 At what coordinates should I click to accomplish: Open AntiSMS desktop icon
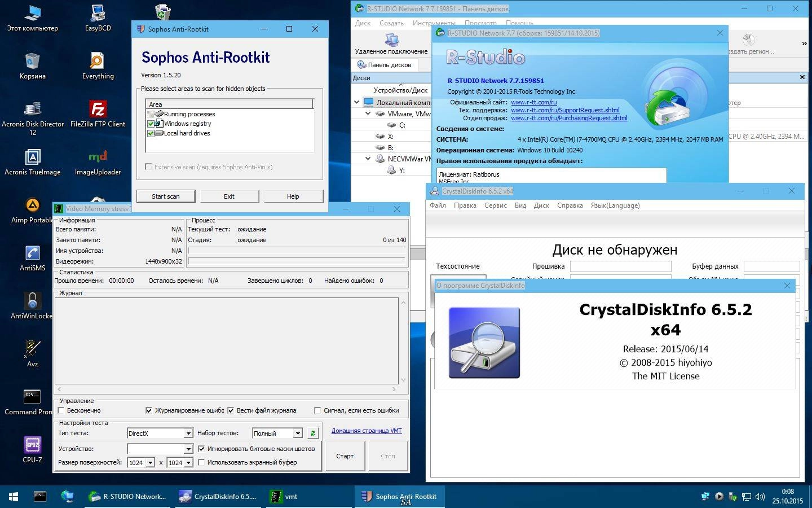pos(33,257)
